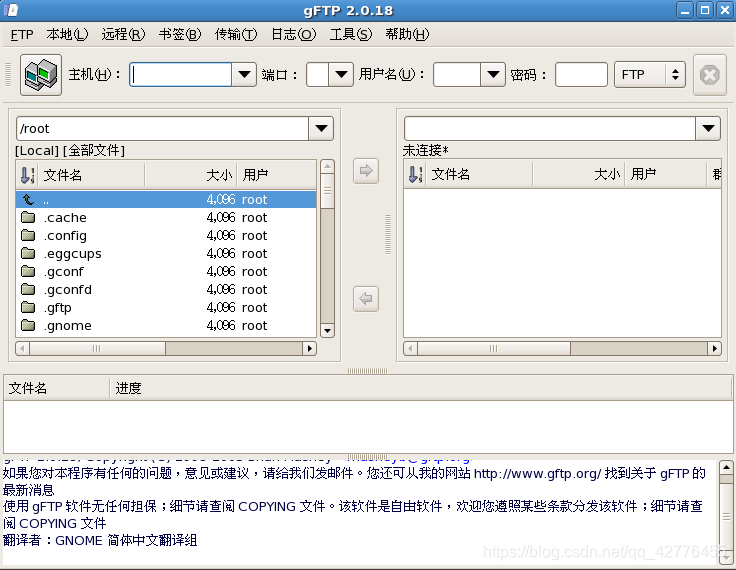736x570 pixels.
Task: Click the local horizontal scrollbar thumb
Action: coord(97,348)
